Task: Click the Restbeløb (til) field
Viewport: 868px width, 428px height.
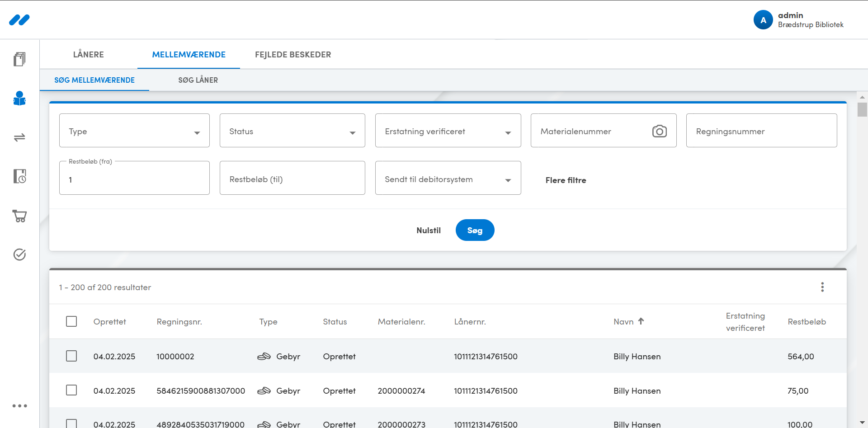Action: click(292, 178)
